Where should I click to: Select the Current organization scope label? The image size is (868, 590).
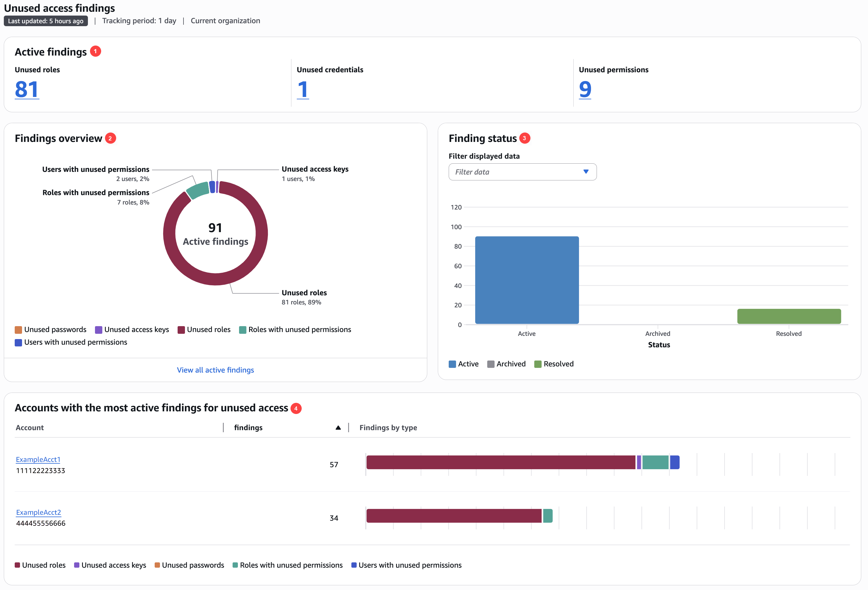click(x=225, y=21)
